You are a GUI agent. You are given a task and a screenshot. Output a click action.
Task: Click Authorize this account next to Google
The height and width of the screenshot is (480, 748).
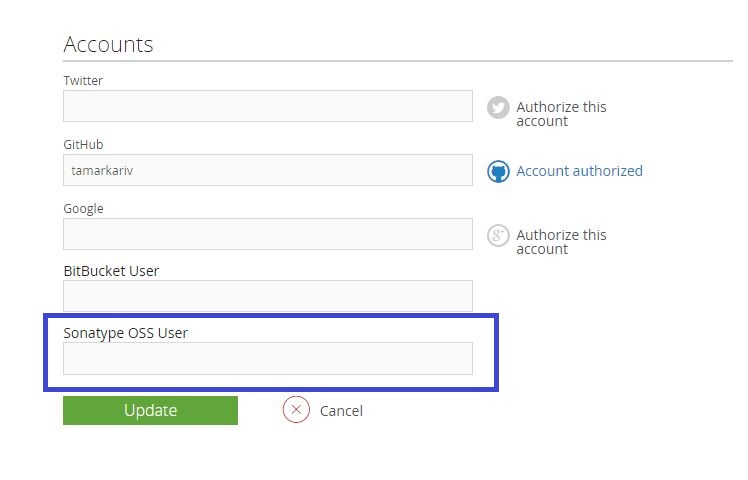coord(560,241)
